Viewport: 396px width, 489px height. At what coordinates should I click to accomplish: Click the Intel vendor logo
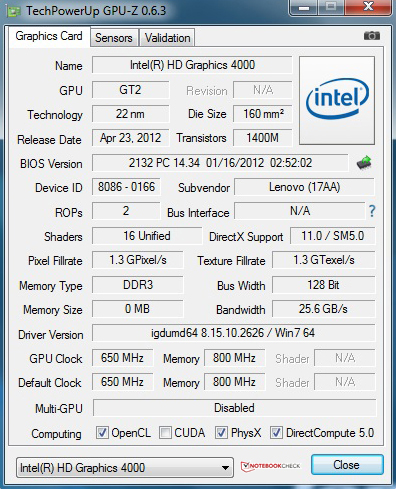(337, 100)
